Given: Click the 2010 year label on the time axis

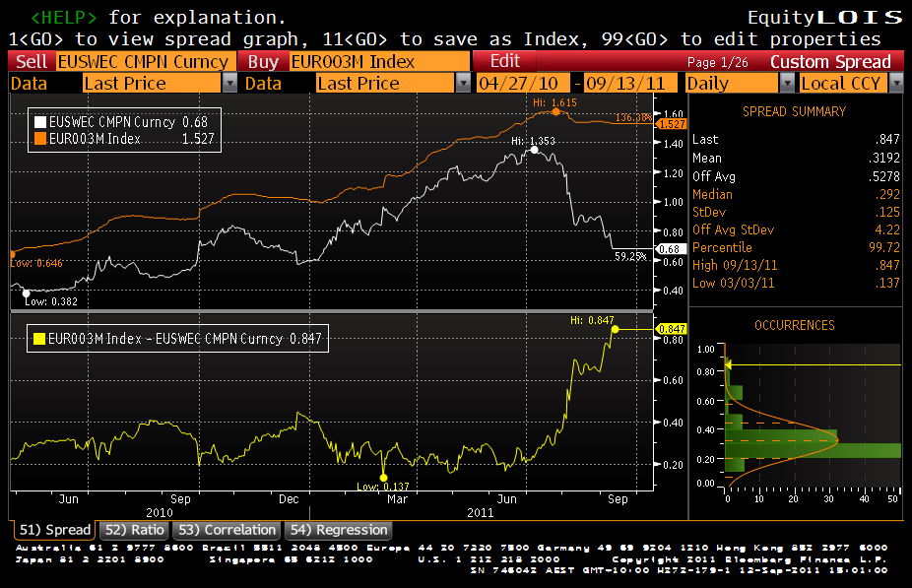Looking at the screenshot, I should (160, 512).
